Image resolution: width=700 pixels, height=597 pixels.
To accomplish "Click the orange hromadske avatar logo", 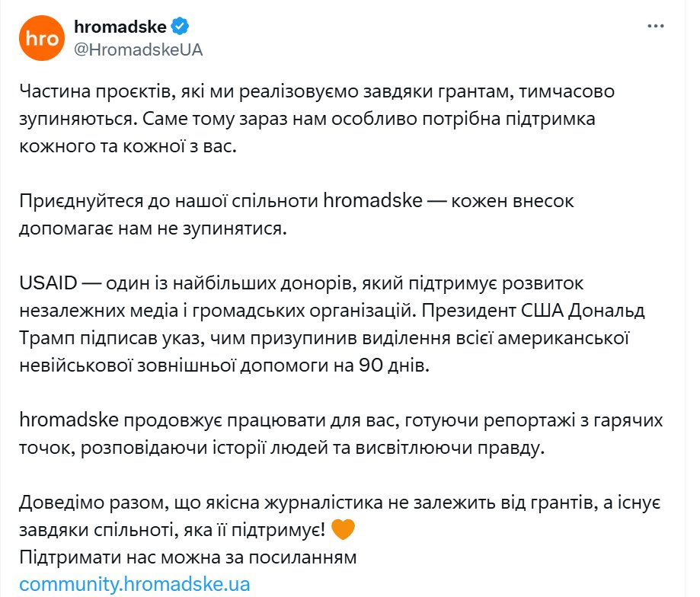I will tap(41, 39).
